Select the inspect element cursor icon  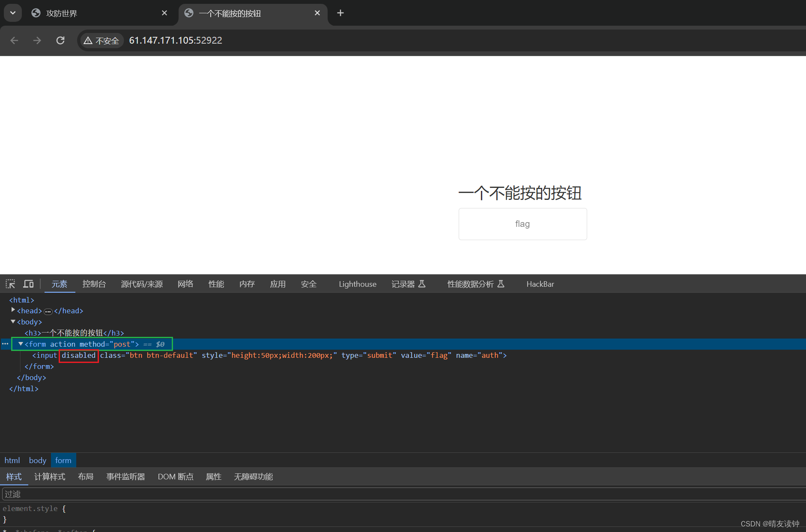10,283
